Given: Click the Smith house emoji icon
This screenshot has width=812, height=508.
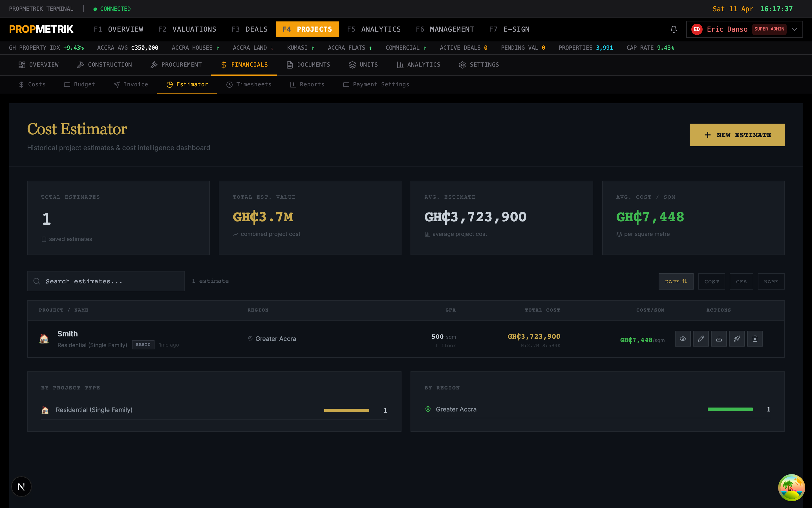Looking at the screenshot, I should 44,339.
